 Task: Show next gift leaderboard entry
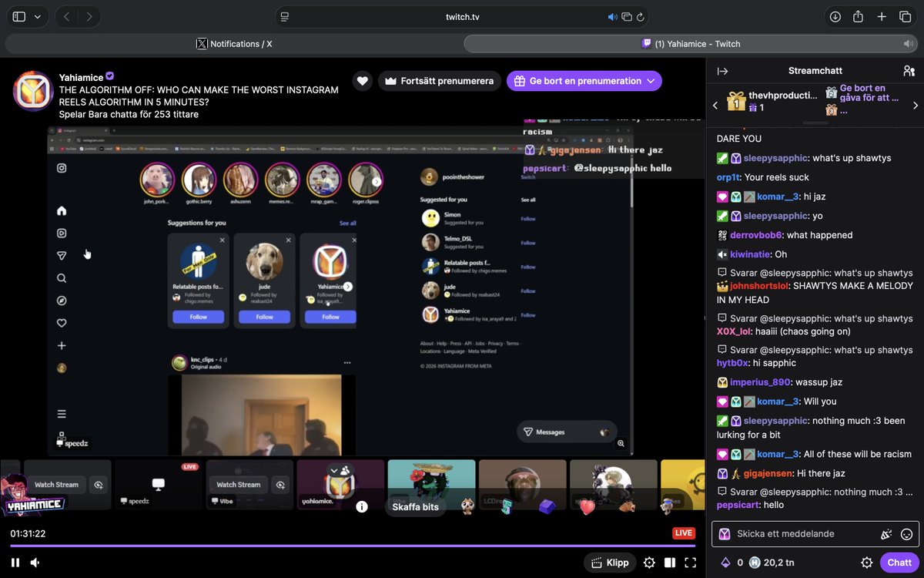(916, 106)
